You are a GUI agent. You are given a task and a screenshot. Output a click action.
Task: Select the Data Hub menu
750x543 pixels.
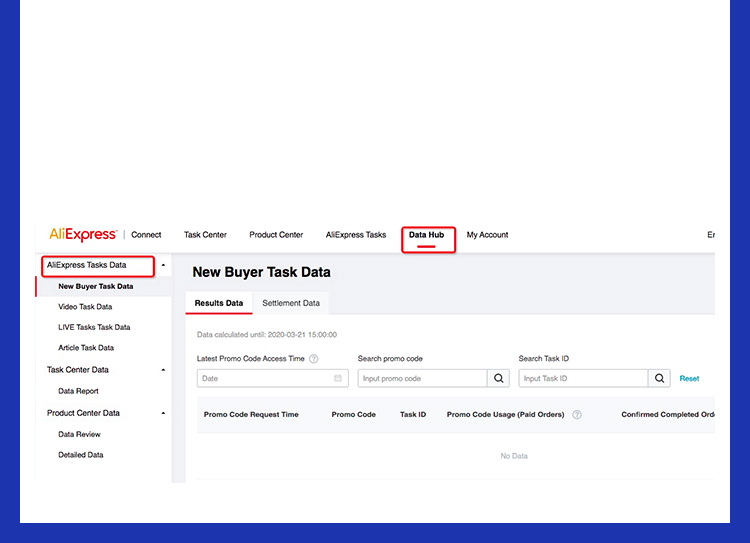(426, 235)
